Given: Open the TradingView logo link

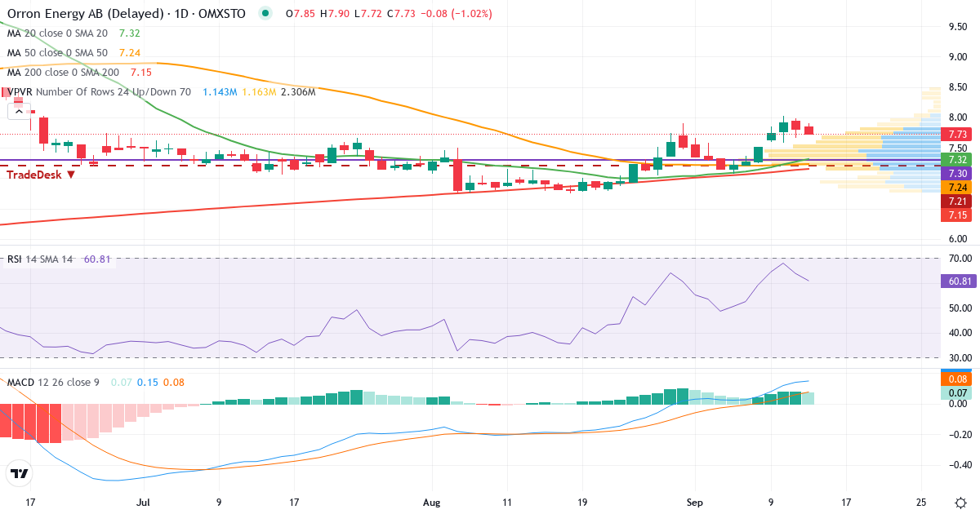Looking at the screenshot, I should coord(20,473).
